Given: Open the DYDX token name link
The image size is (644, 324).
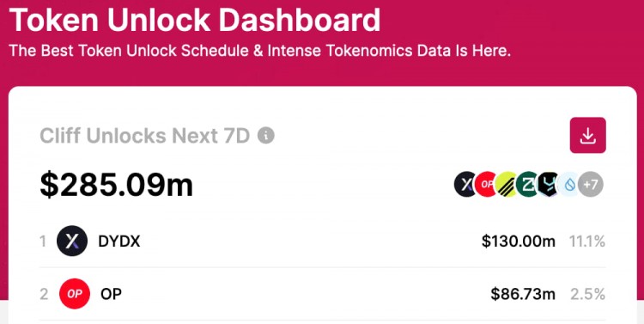Looking at the screenshot, I should [119, 241].
